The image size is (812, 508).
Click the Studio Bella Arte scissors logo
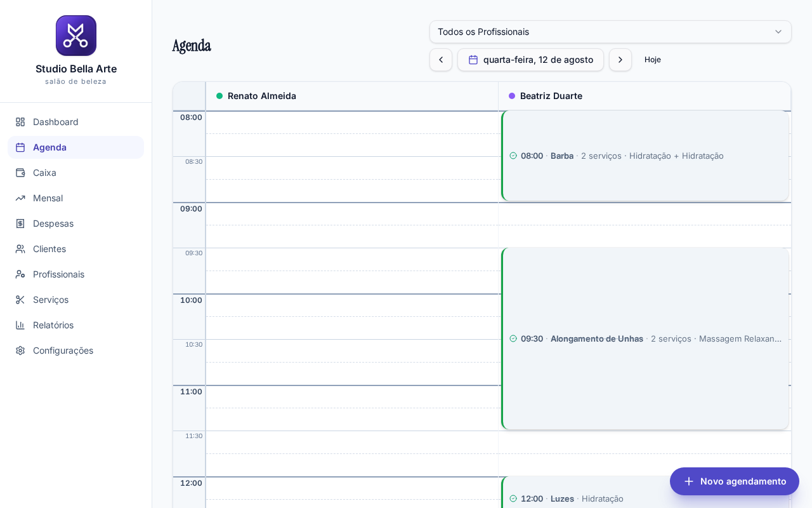(x=76, y=36)
